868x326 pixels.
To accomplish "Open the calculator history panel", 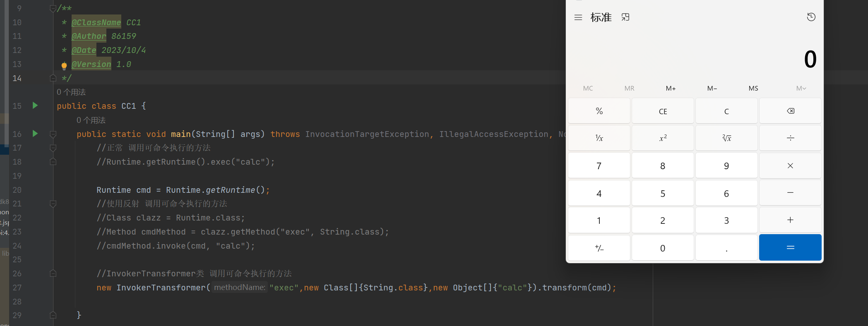I will [811, 17].
